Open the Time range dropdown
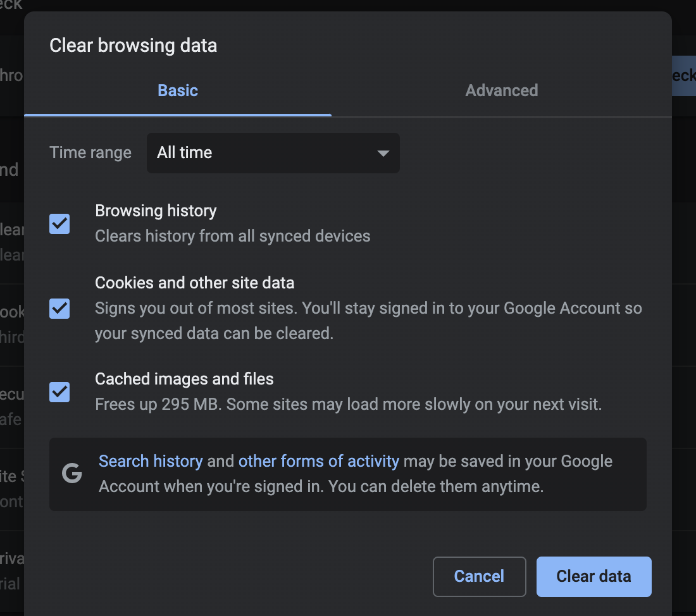Image resolution: width=696 pixels, height=616 pixels. click(273, 153)
